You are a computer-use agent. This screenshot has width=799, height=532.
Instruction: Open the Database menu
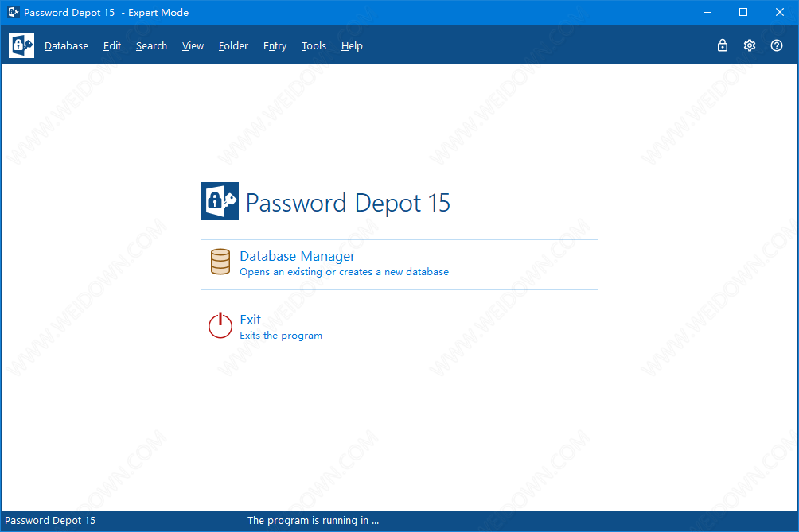click(66, 46)
